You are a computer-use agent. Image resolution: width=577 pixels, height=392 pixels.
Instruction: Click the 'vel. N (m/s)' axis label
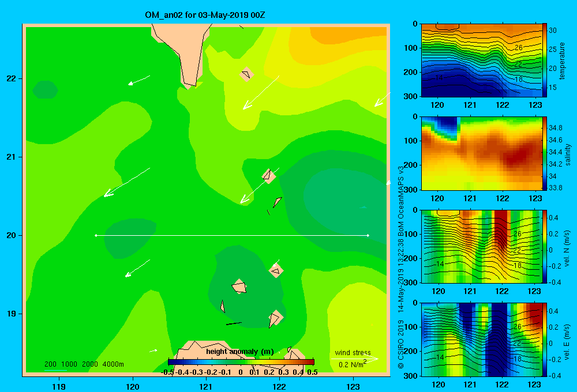[x=567, y=248]
